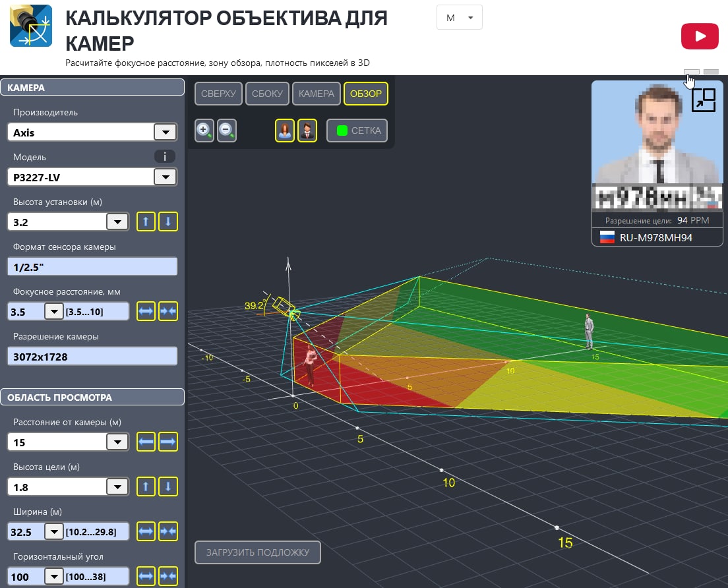The image size is (728, 588).
Task: Collapse the КАМЕРА section header
Action: 92,87
